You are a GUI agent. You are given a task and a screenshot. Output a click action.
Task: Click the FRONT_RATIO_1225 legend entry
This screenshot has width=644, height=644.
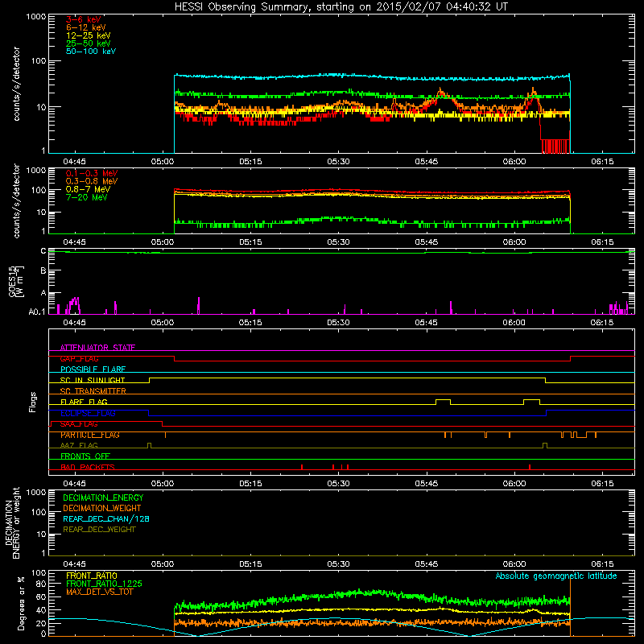105,584
